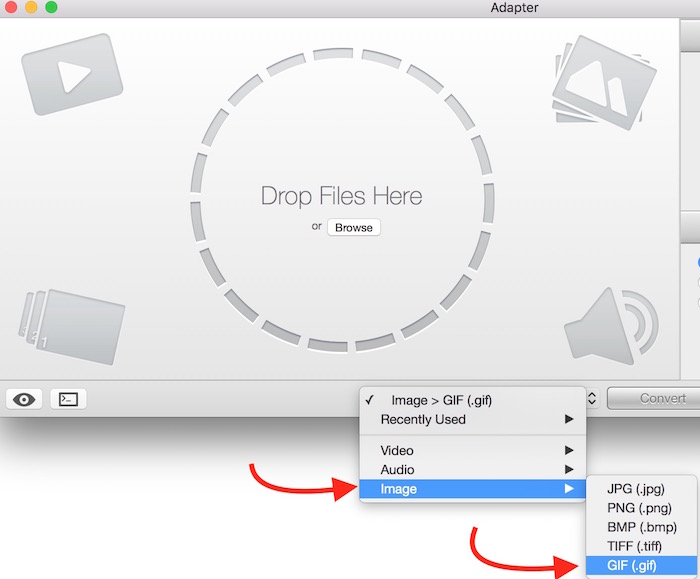
Task: Click the format popup stepper arrows
Action: [592, 399]
